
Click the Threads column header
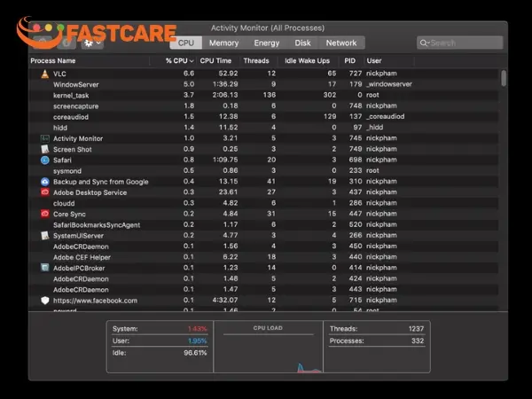point(256,60)
